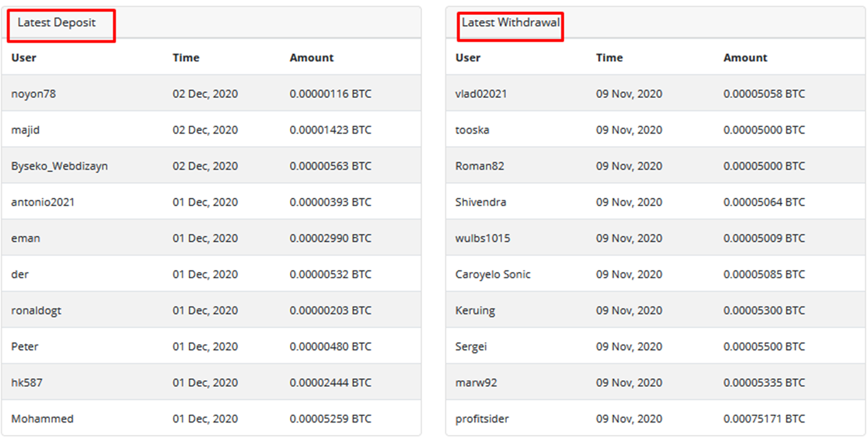Click user tooska in withdrawals
The width and height of the screenshot is (868, 445).
(x=473, y=130)
